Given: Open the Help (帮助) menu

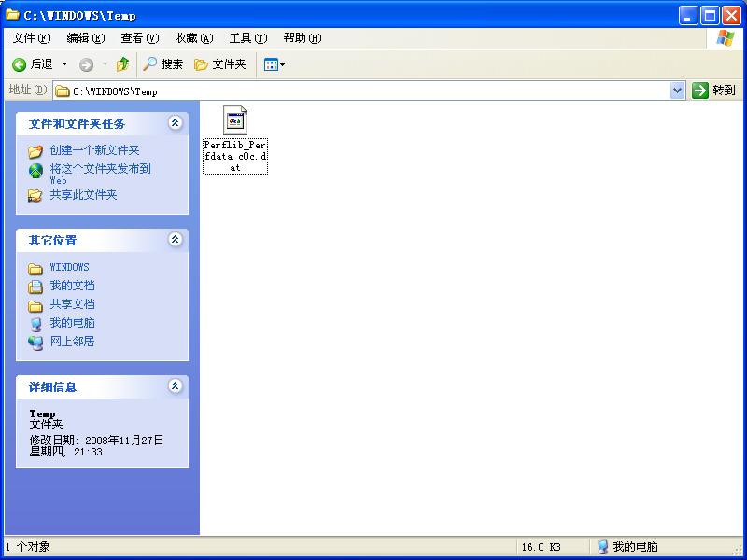Looking at the screenshot, I should pyautogui.click(x=303, y=38).
